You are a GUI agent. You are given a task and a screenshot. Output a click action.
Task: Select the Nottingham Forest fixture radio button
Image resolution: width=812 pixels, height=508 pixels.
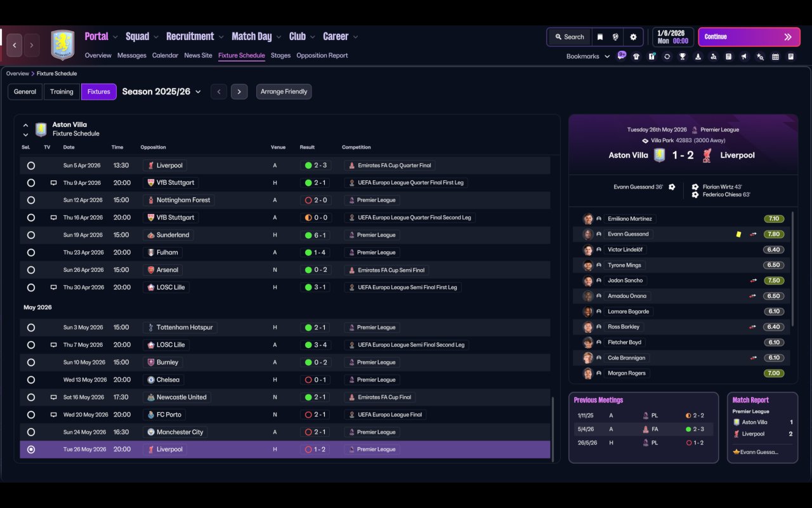[x=31, y=200]
